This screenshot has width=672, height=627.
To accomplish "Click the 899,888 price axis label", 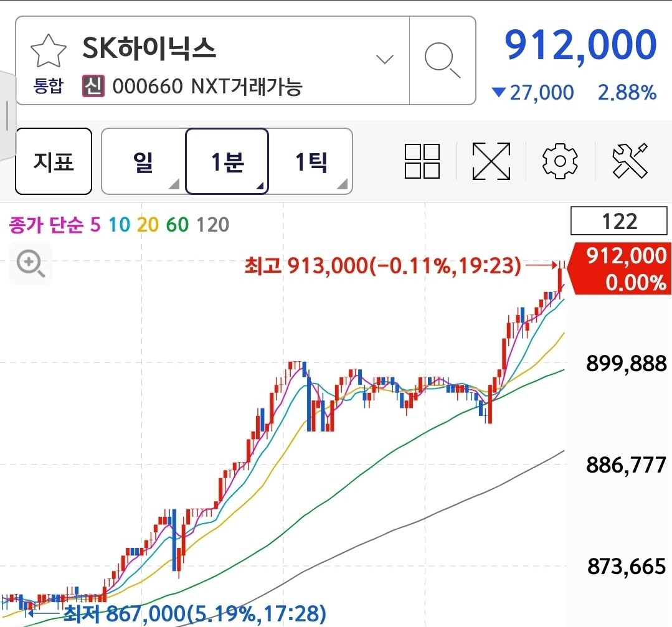I will click(x=627, y=363).
